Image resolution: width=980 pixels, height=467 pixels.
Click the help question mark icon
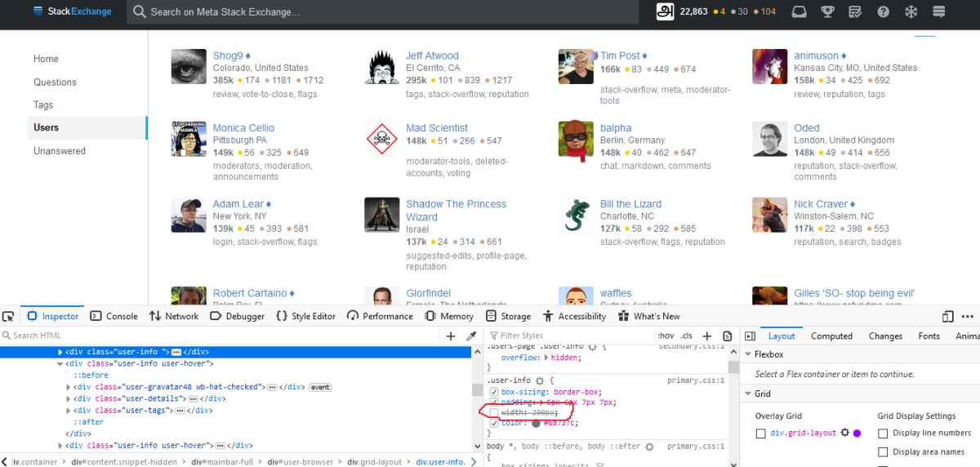pos(883,11)
